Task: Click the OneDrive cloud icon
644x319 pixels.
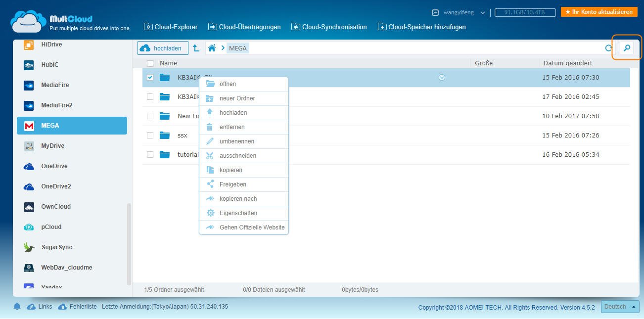Action: 29,166
